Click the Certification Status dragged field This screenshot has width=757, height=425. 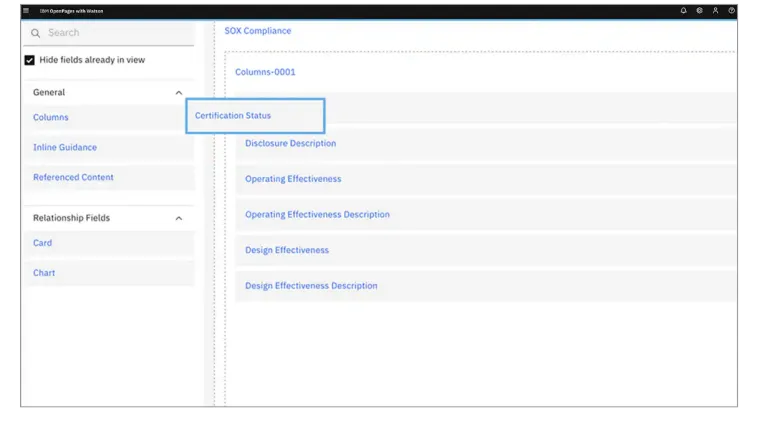[x=255, y=116]
